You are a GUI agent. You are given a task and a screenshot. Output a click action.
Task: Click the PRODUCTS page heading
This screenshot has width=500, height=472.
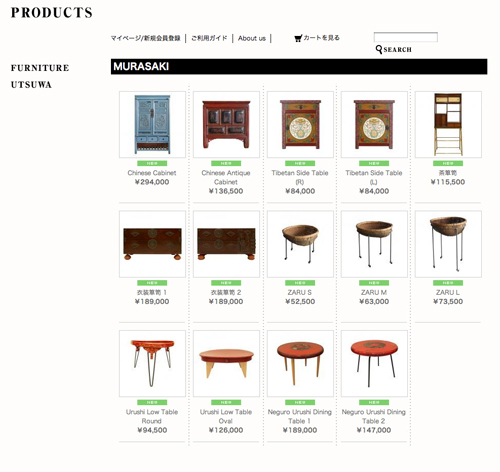[52, 13]
